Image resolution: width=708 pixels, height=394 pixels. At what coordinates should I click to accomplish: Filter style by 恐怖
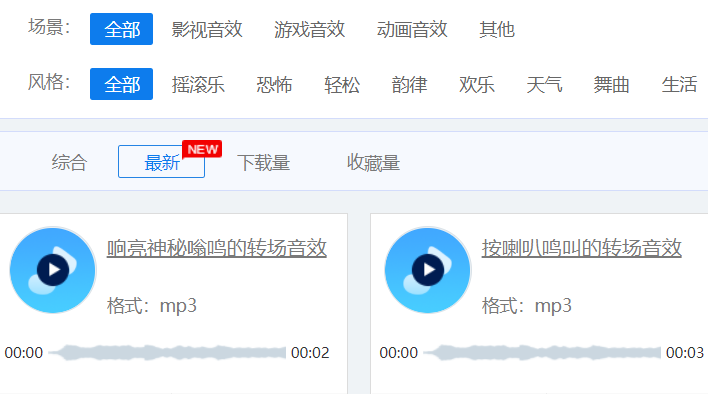click(274, 85)
